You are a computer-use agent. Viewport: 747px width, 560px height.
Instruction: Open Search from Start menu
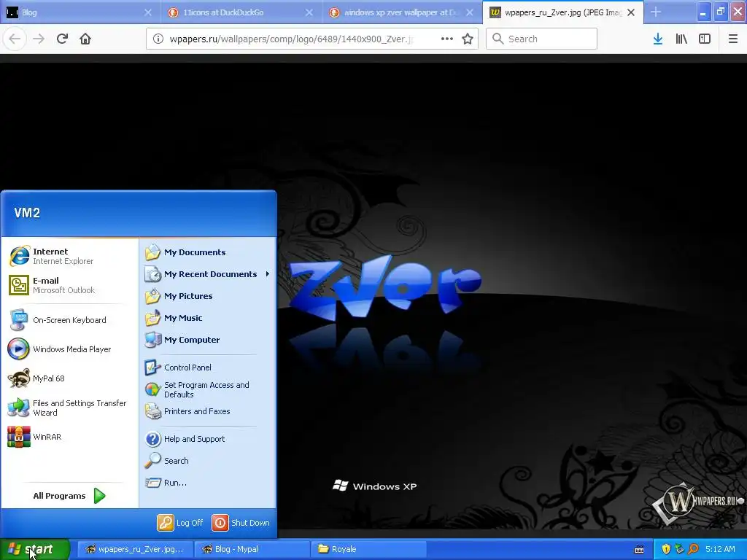(x=208, y=461)
